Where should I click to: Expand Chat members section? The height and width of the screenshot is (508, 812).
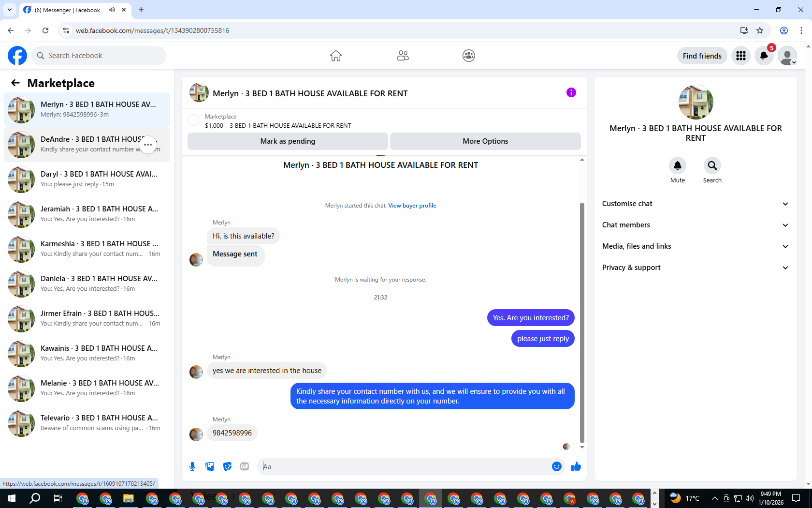click(x=696, y=225)
